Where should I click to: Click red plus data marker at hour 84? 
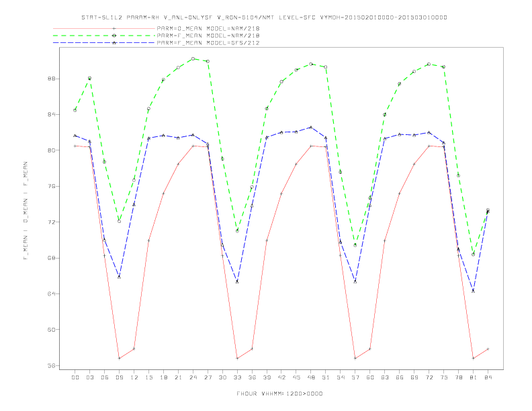tap(488, 349)
